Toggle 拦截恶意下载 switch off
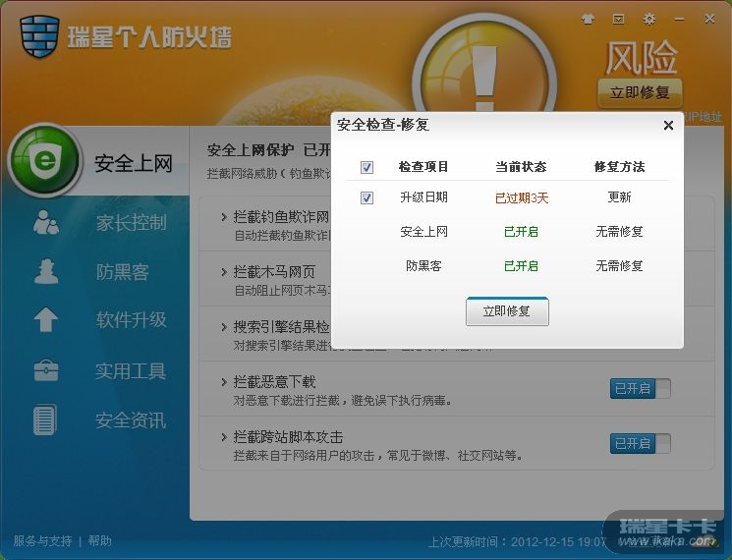The height and width of the screenshot is (560, 732). click(x=640, y=388)
